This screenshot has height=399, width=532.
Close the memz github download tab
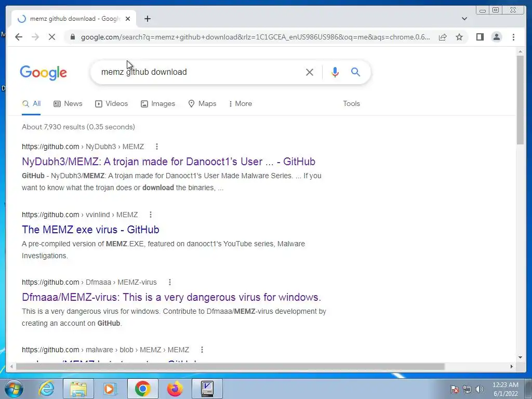pos(128,19)
